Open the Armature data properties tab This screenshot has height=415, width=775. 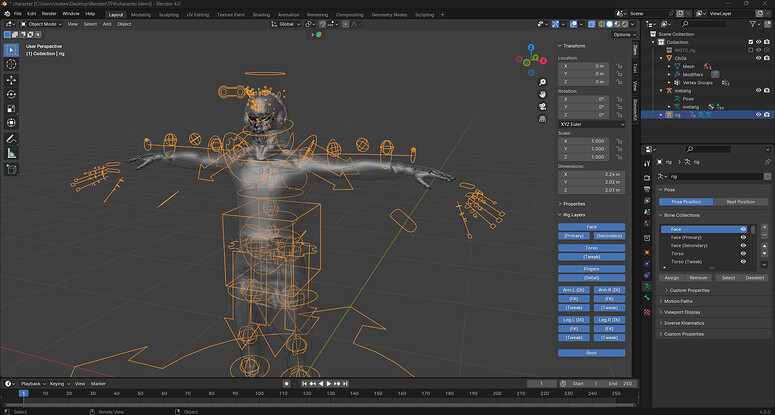click(647, 287)
